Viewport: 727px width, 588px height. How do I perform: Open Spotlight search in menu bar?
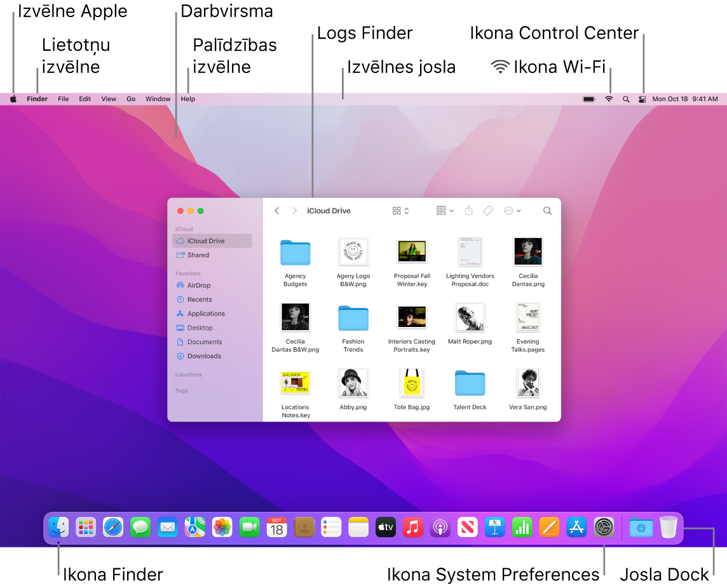(x=626, y=98)
